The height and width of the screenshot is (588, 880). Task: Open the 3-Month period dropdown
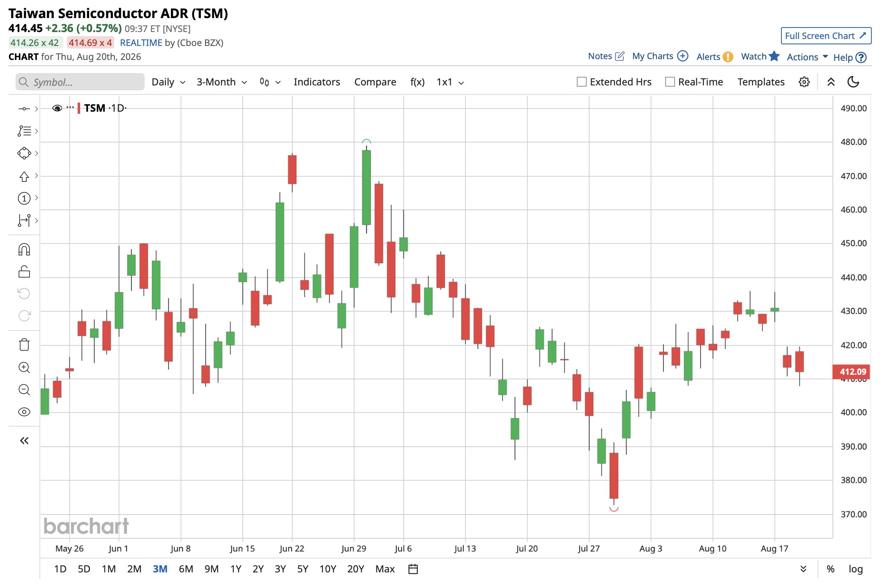222,82
